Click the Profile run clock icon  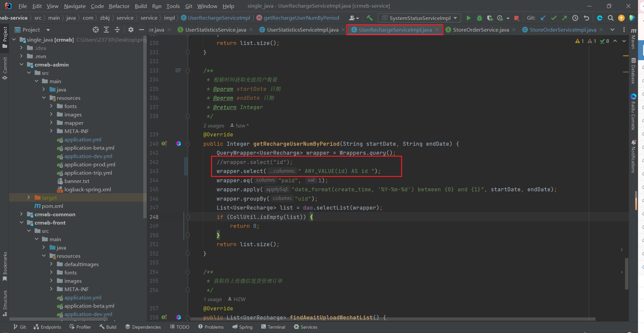500,18
